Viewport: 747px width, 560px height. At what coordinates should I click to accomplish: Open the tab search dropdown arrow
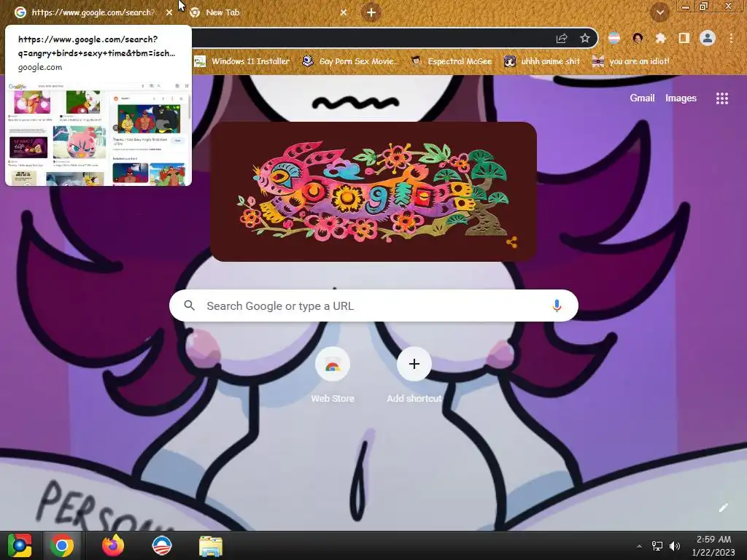[660, 12]
